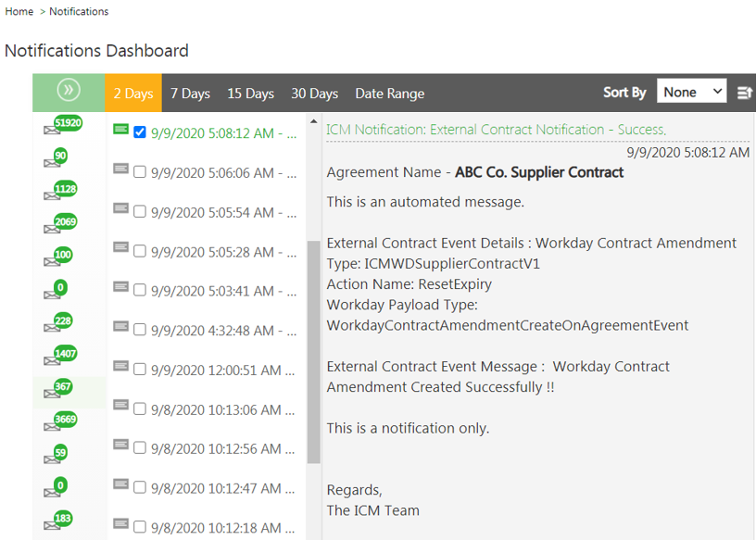This screenshot has height=540, width=756.
Task: Open notification category with 3669 badge
Action: (x=60, y=421)
